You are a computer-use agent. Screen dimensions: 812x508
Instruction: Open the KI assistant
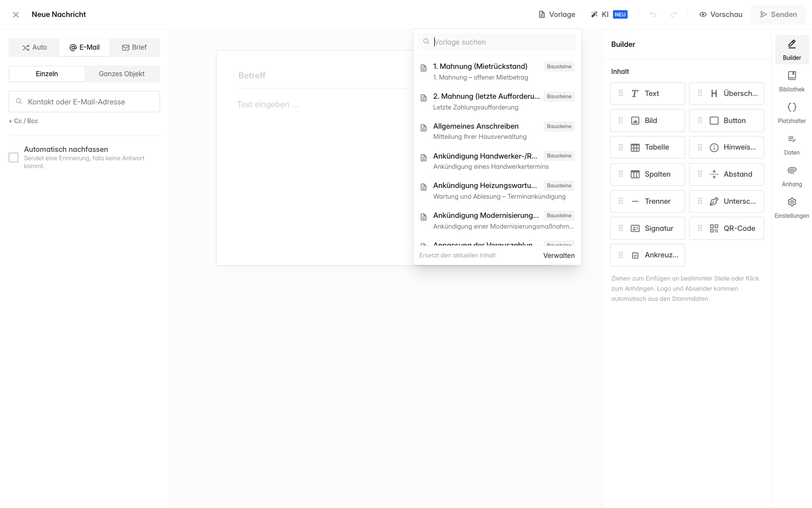[609, 15]
